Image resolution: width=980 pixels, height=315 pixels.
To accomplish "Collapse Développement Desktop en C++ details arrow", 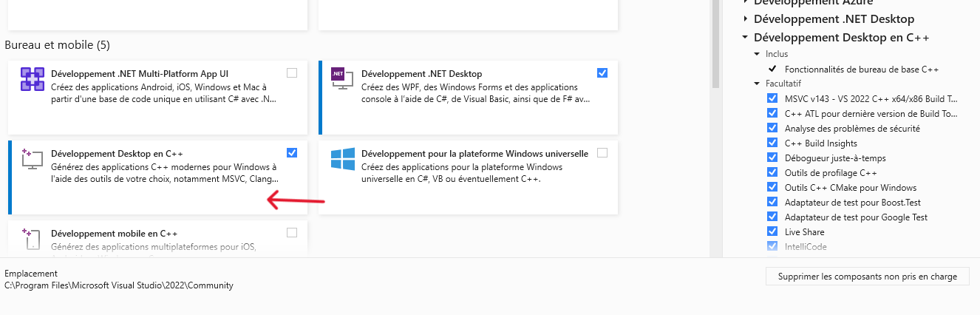I will (x=746, y=38).
